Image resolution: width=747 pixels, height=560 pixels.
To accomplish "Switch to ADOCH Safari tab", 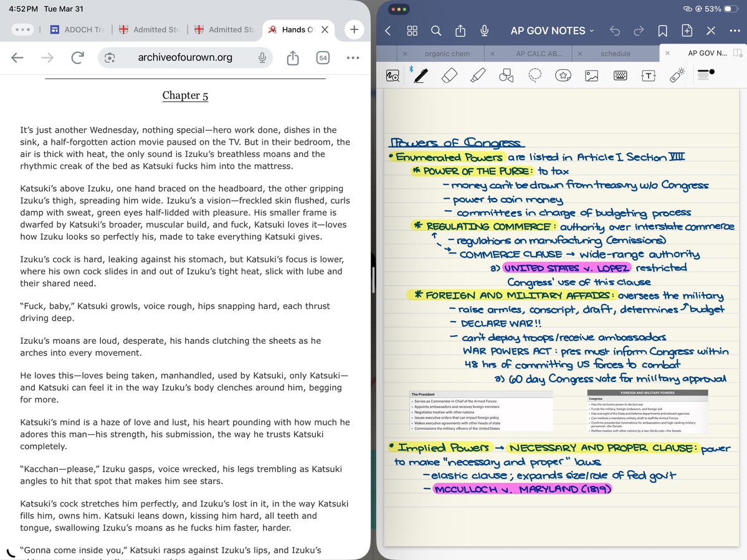I will pos(77,29).
